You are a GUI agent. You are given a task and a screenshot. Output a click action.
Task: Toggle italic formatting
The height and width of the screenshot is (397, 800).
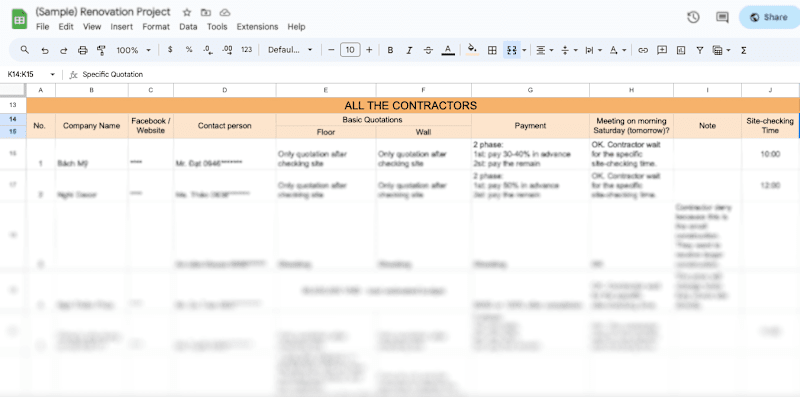409,50
